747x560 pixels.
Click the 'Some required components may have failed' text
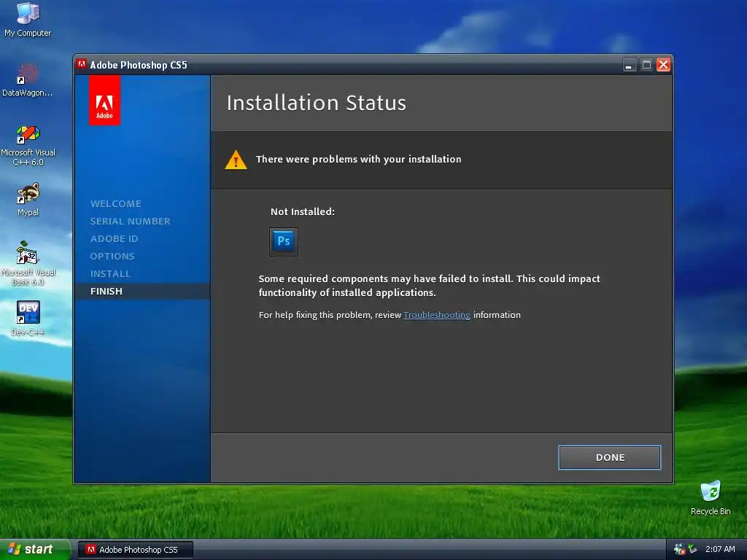point(429,286)
